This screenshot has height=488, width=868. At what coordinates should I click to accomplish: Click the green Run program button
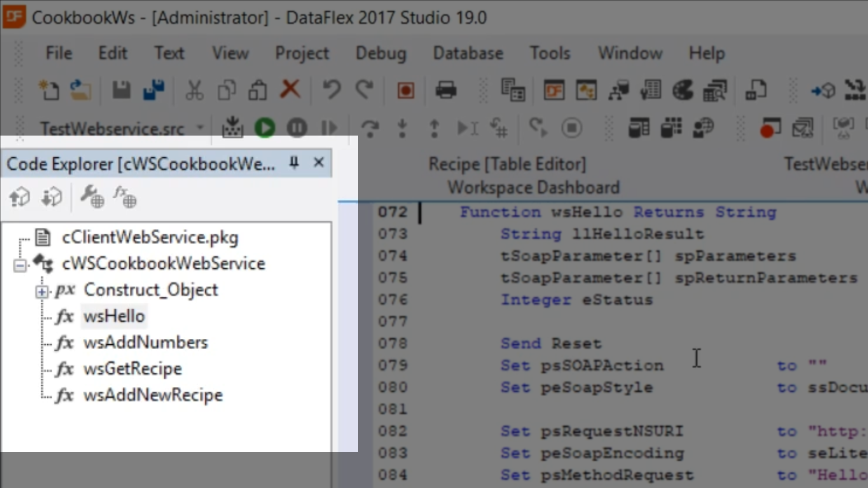tap(265, 128)
